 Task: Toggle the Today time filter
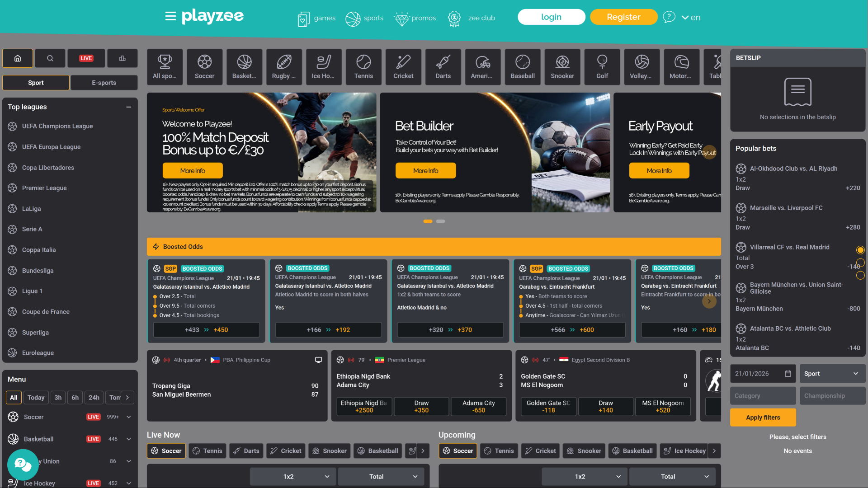point(36,397)
